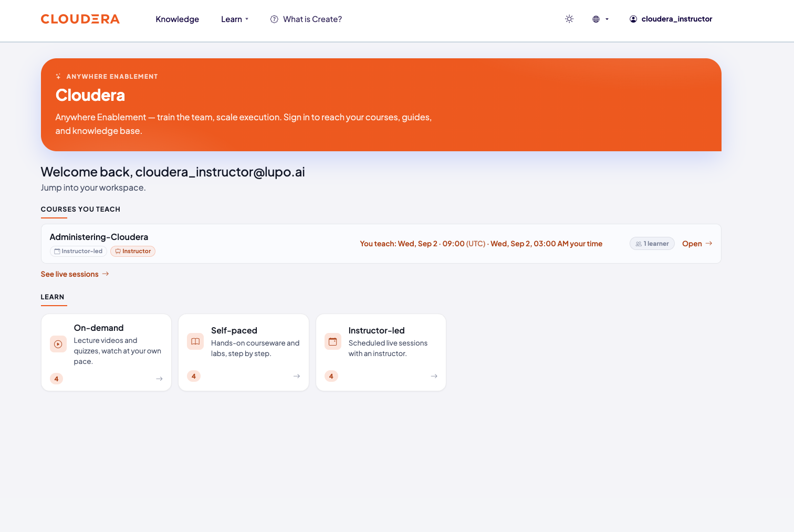Click the Instructor-led calendar icon

tap(333, 341)
